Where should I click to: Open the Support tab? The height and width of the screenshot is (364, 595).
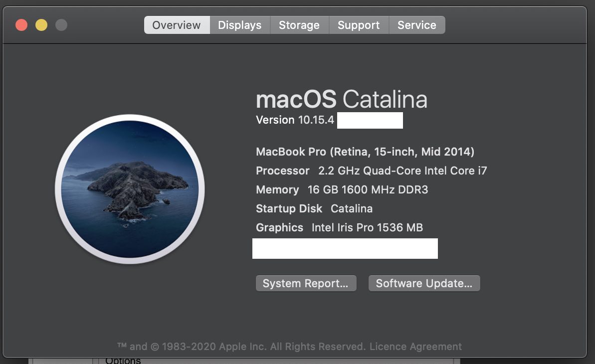359,25
